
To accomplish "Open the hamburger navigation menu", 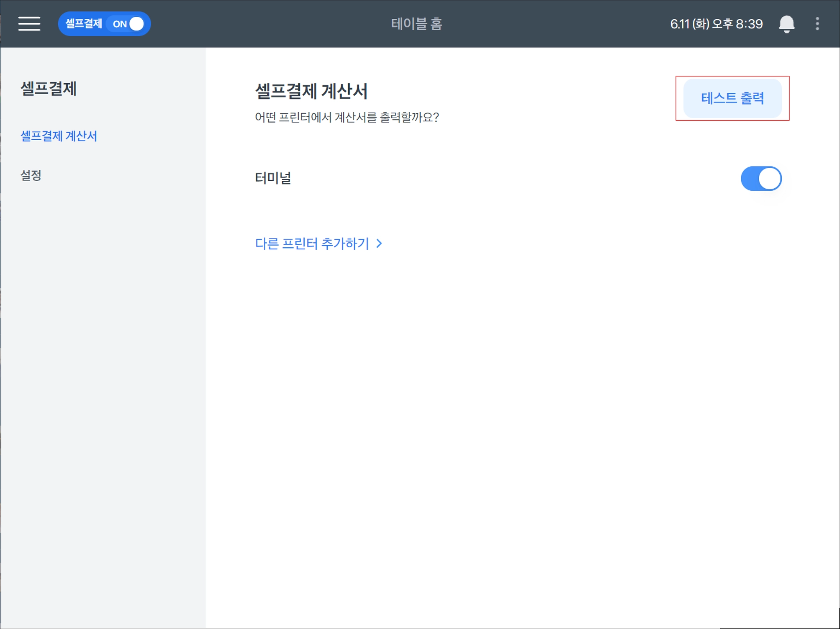I will point(29,24).
